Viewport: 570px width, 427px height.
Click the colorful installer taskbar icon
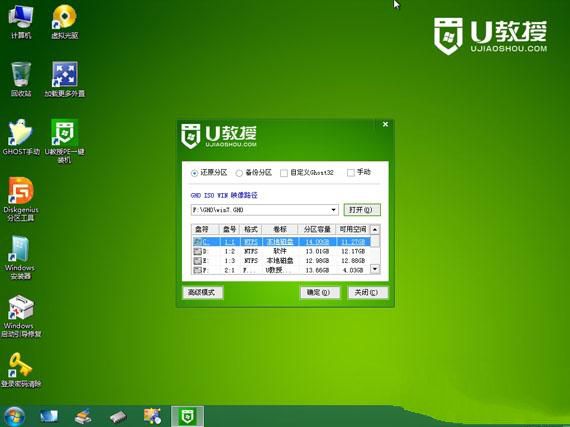pos(152,416)
